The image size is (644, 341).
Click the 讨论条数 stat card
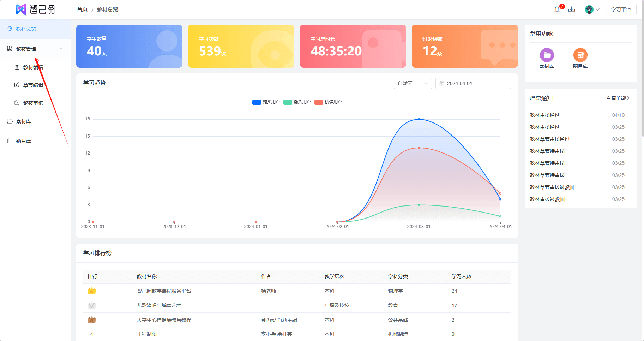pyautogui.click(x=465, y=46)
